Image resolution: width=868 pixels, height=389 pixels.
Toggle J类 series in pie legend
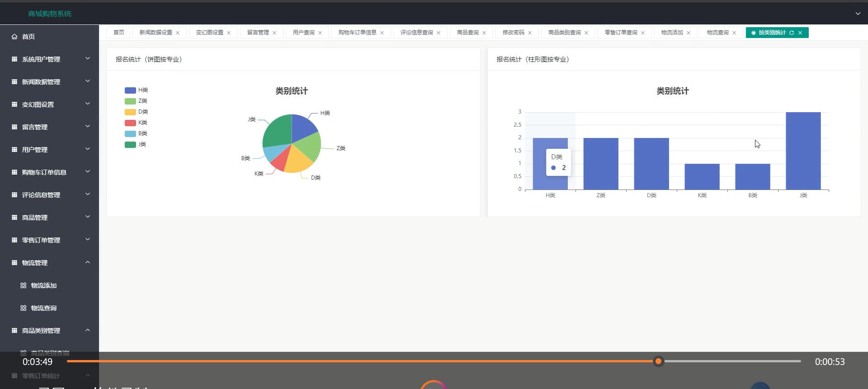tap(135, 144)
